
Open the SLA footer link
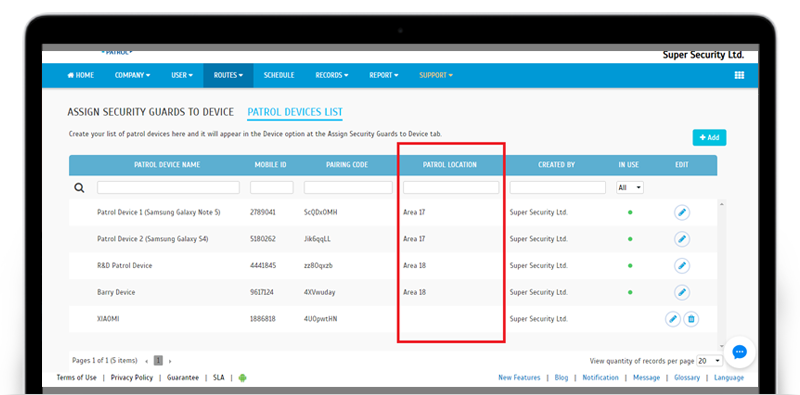click(218, 378)
